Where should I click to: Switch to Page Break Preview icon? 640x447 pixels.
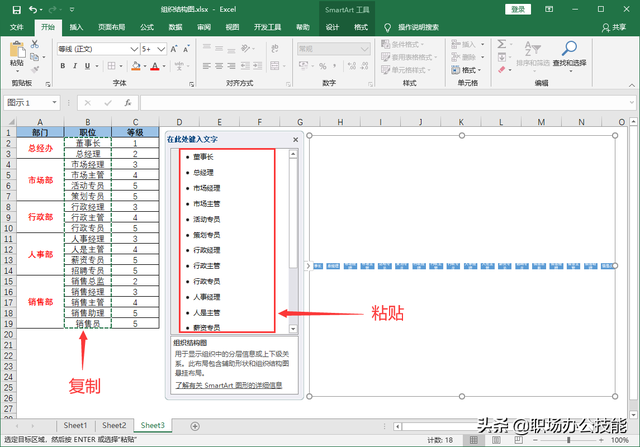tap(518, 440)
